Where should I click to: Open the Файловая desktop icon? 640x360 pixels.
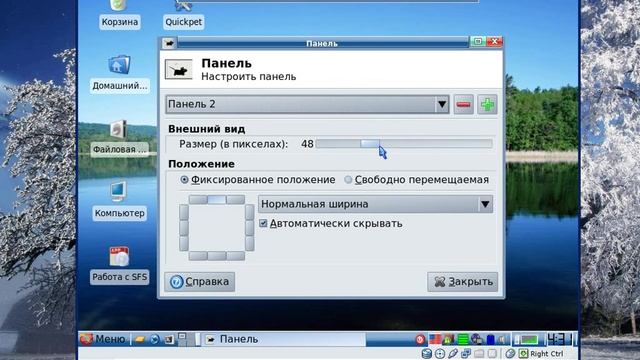119,138
